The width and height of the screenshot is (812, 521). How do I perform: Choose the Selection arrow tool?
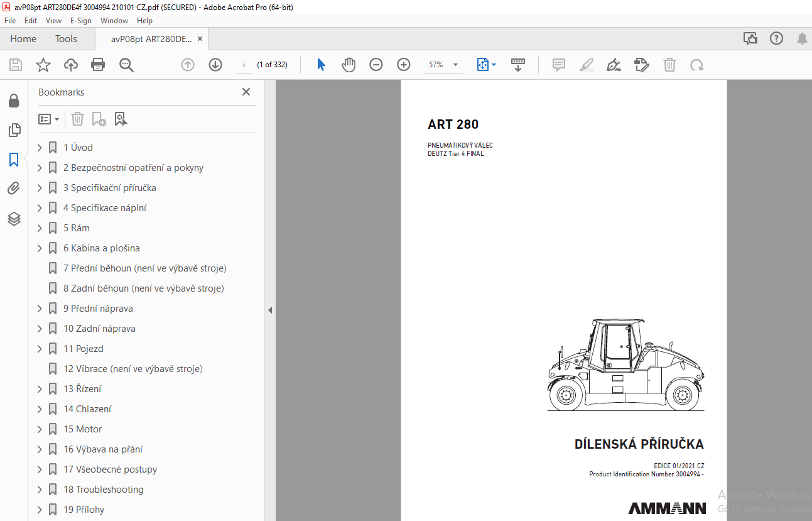click(321, 65)
